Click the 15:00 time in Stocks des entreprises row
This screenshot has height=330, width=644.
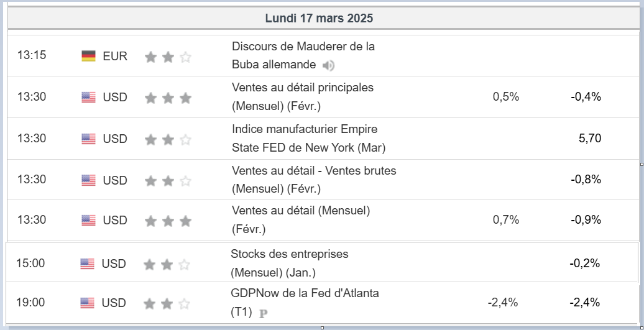coord(30,263)
